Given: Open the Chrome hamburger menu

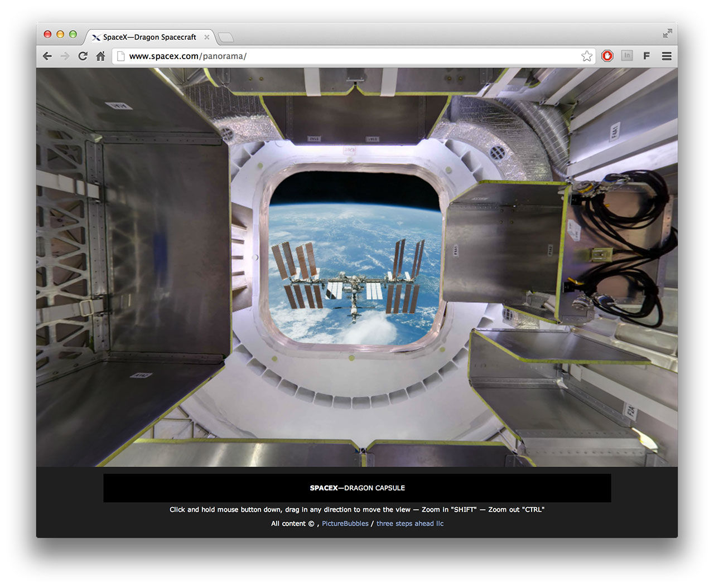Looking at the screenshot, I should (x=666, y=56).
